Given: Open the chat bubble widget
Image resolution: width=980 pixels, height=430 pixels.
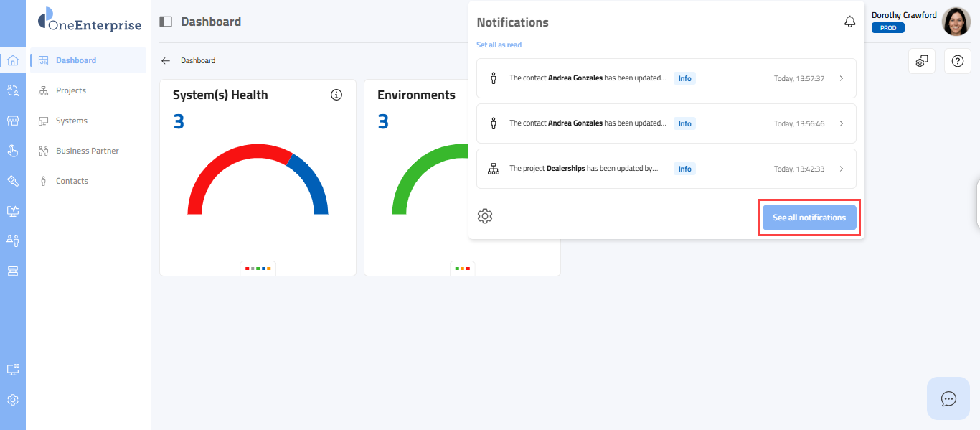Looking at the screenshot, I should (948, 398).
